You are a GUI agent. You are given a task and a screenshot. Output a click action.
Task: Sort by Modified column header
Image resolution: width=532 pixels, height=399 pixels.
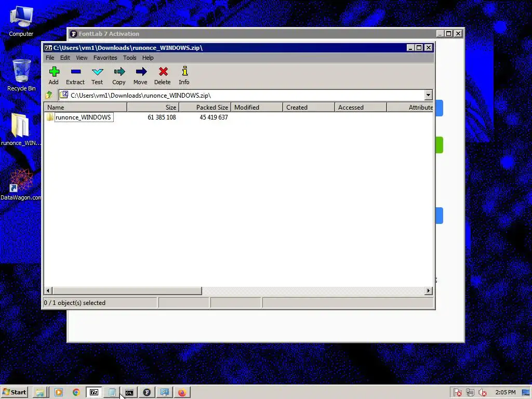pos(257,107)
